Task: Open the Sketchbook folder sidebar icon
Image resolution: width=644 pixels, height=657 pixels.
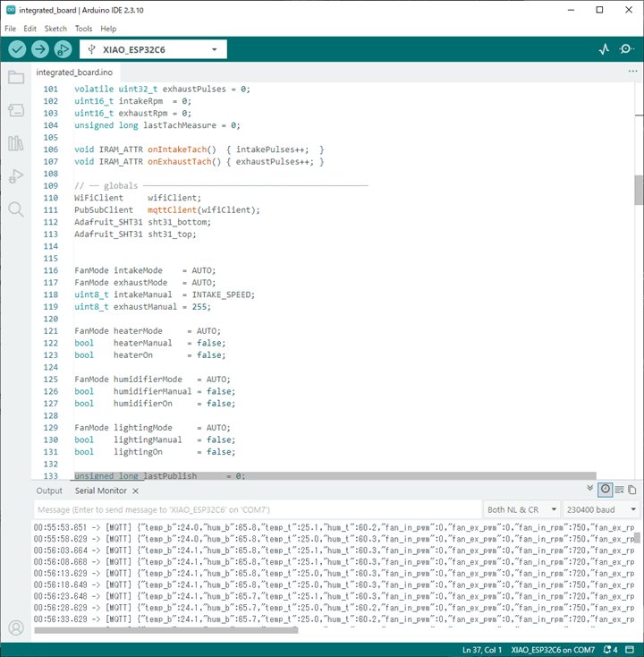Action: coord(16,77)
